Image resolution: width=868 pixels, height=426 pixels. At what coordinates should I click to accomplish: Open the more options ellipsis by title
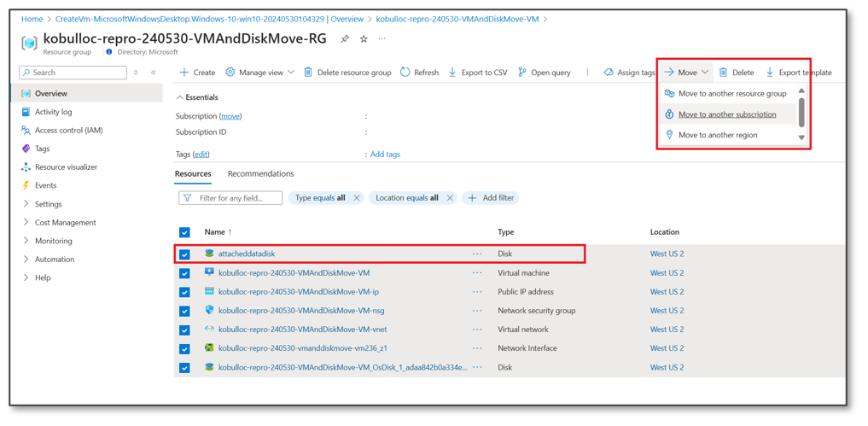(382, 38)
